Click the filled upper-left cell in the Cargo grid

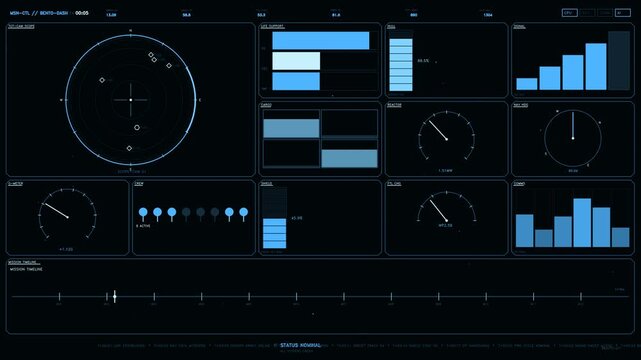pos(291,128)
